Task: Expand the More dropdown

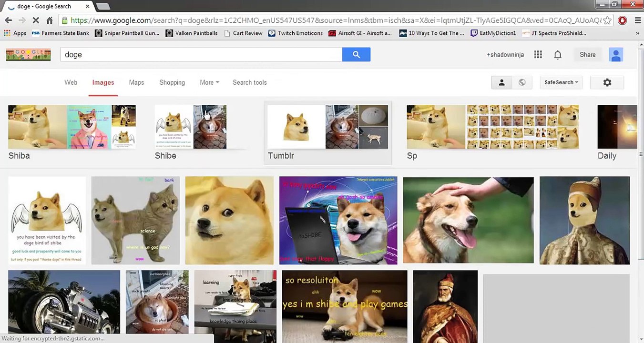Action: pos(209,82)
